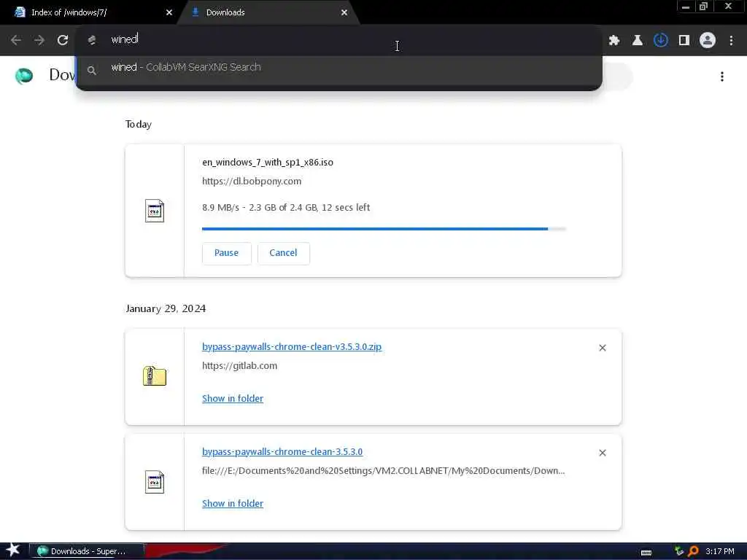Pause the Windows 7 ISO download
747x560 pixels.
226,253
